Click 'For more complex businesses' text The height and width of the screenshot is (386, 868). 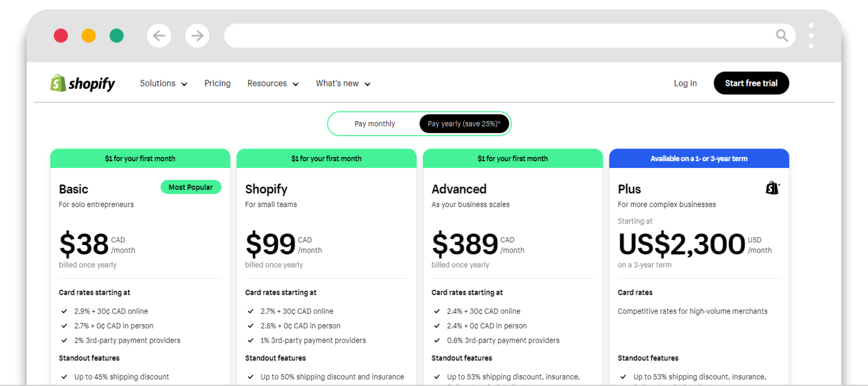(x=667, y=205)
